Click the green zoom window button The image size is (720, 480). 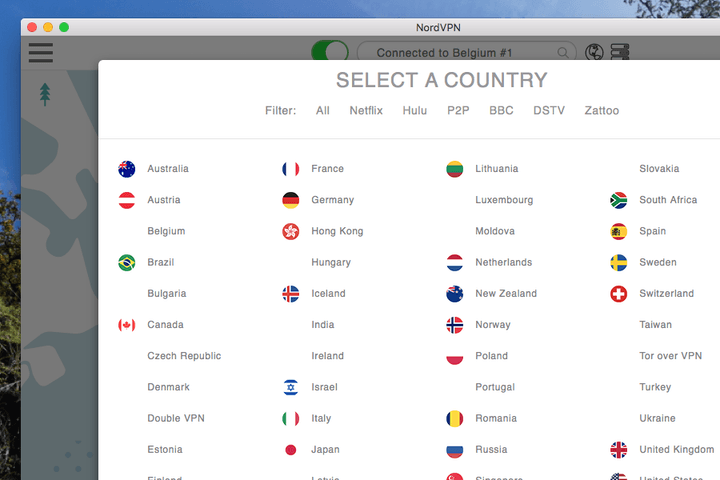point(64,28)
